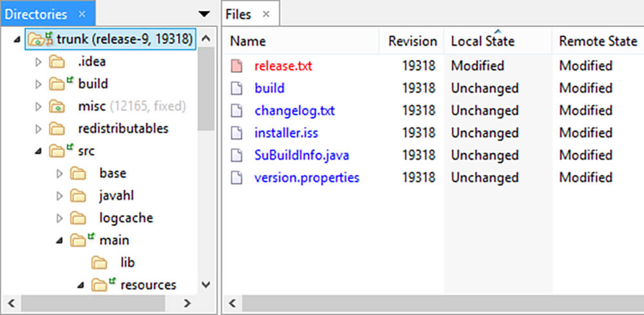This screenshot has width=644, height=315.
Task: Close the Directories tab
Action: click(82, 14)
